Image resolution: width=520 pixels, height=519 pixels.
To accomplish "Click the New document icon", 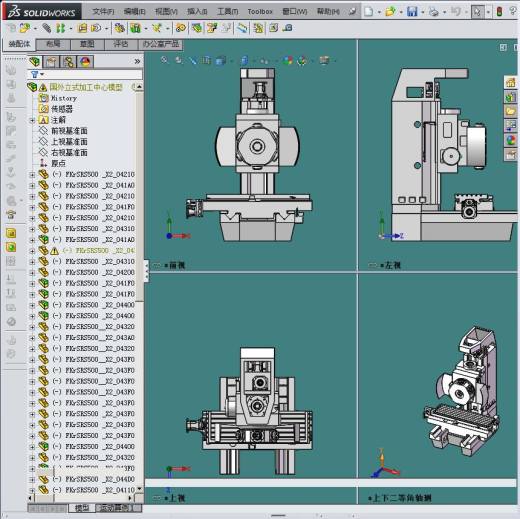I will click(x=369, y=12).
